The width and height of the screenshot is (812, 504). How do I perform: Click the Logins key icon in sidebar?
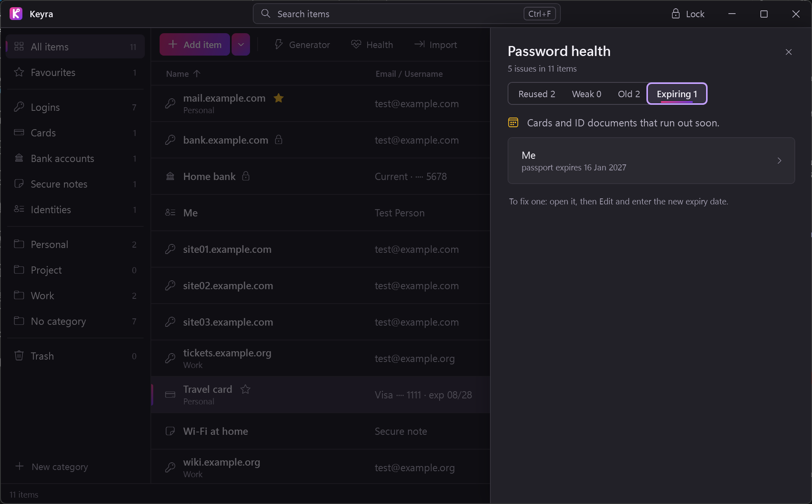[x=19, y=107]
